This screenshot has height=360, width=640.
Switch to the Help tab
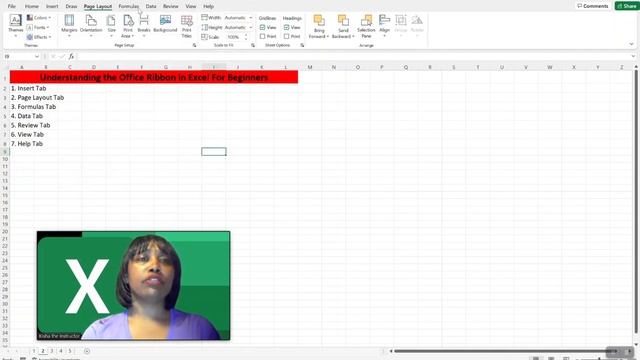coord(209,6)
